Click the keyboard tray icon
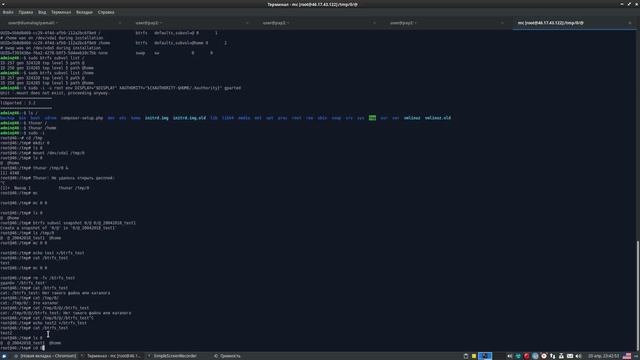Screen dimensions: 640x360 pos(570,356)
